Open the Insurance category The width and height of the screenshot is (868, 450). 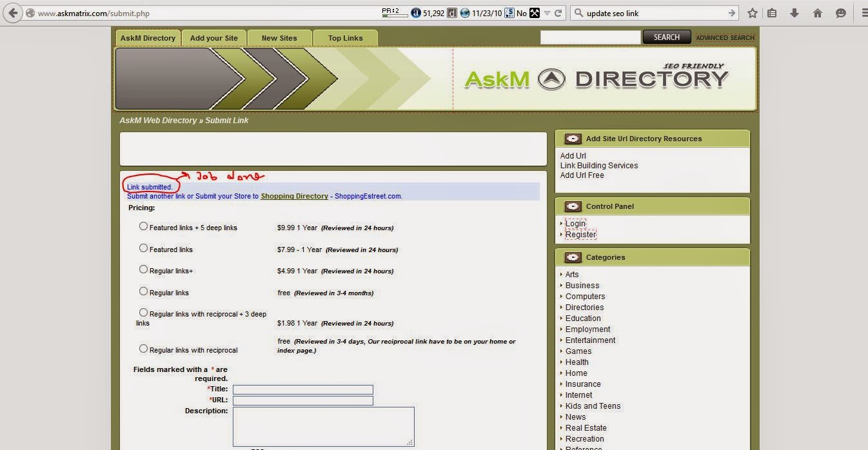[583, 384]
